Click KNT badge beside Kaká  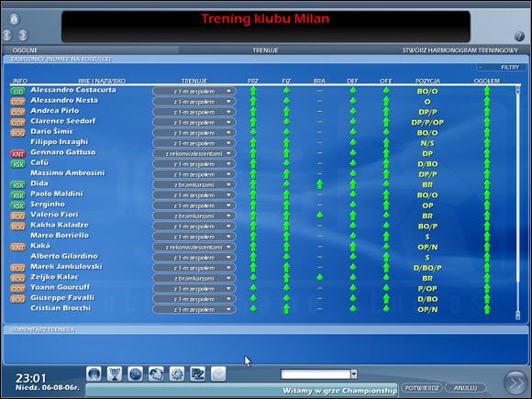point(18,248)
